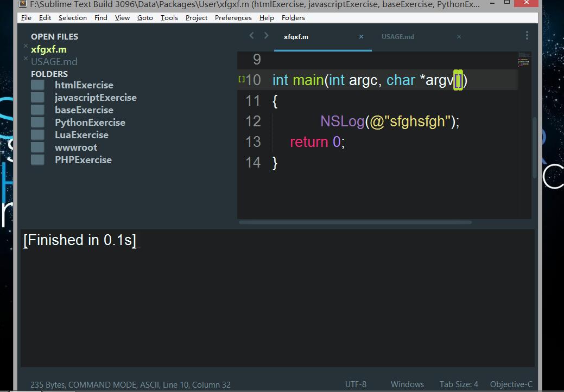The width and height of the screenshot is (564, 392).
Task: Close xfgxf.m in the Open Files sidebar
Action: click(26, 47)
